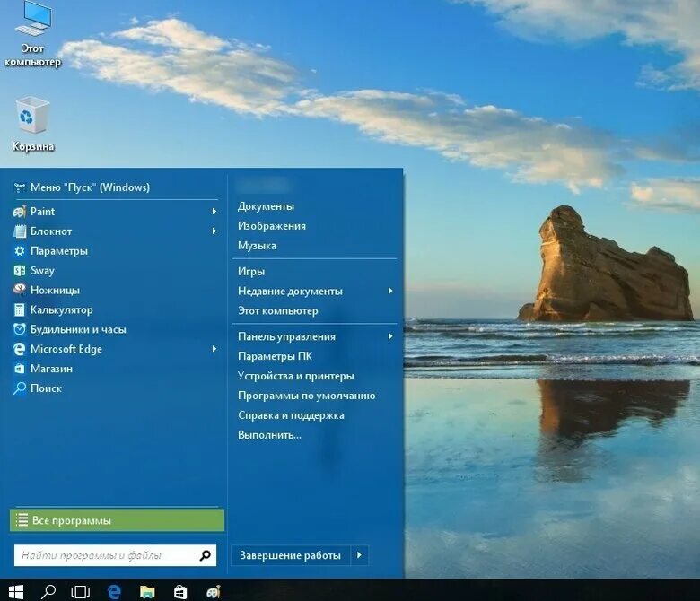The height and width of the screenshot is (601, 700).
Task: Open Игры in the Start menu
Action: pos(251,271)
